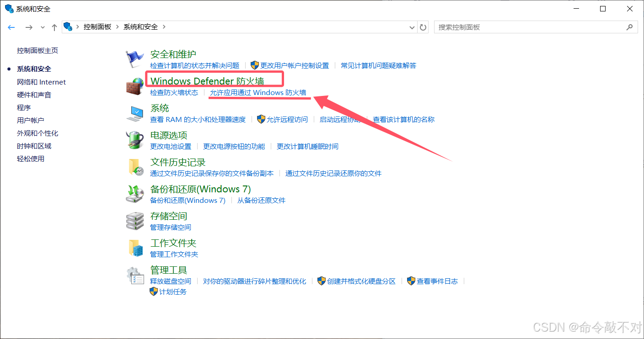Screen dimensions: 644x339
Task: Click the window title bar shield icon
Action: tap(9, 8)
